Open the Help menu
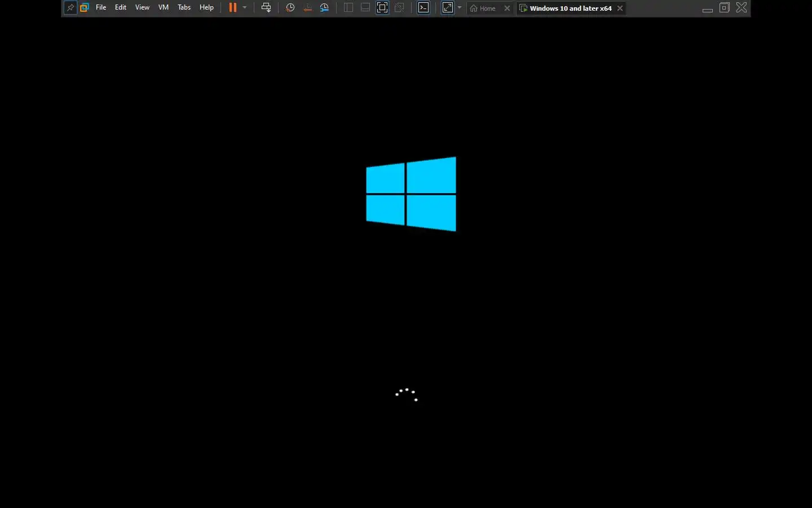The width and height of the screenshot is (812, 508). tap(206, 7)
